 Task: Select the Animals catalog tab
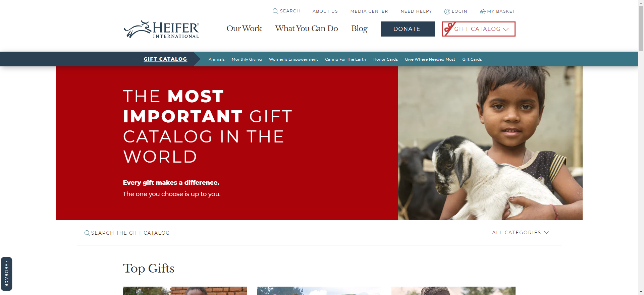coord(217,59)
